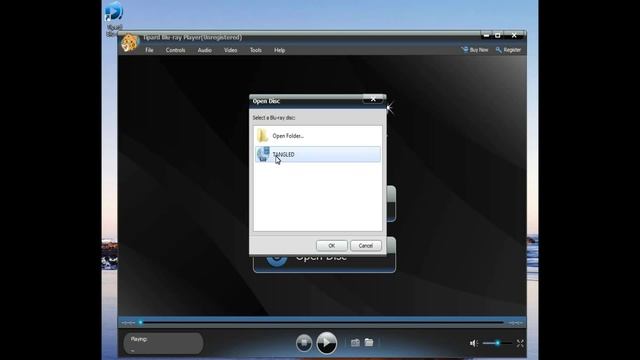Open the File menu
Viewport: 640px width, 360px height.
click(149, 50)
